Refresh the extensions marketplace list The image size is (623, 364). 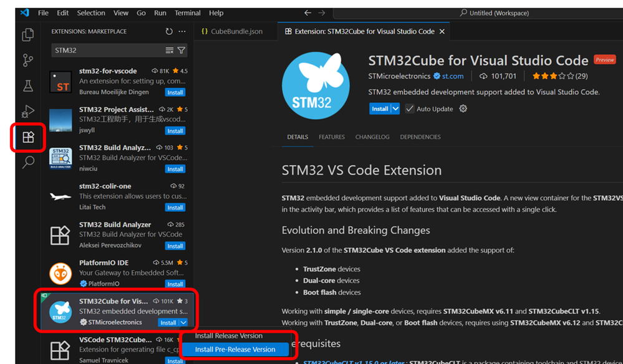169,31
